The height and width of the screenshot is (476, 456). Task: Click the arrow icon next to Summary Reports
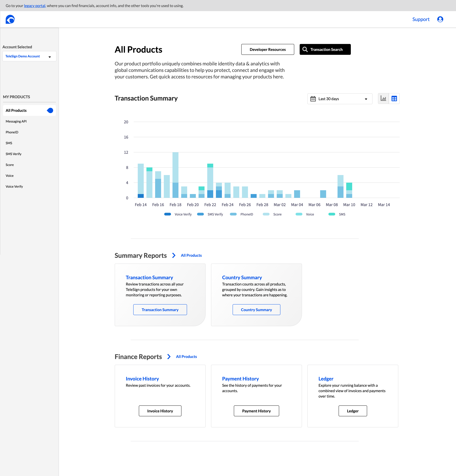(x=174, y=255)
